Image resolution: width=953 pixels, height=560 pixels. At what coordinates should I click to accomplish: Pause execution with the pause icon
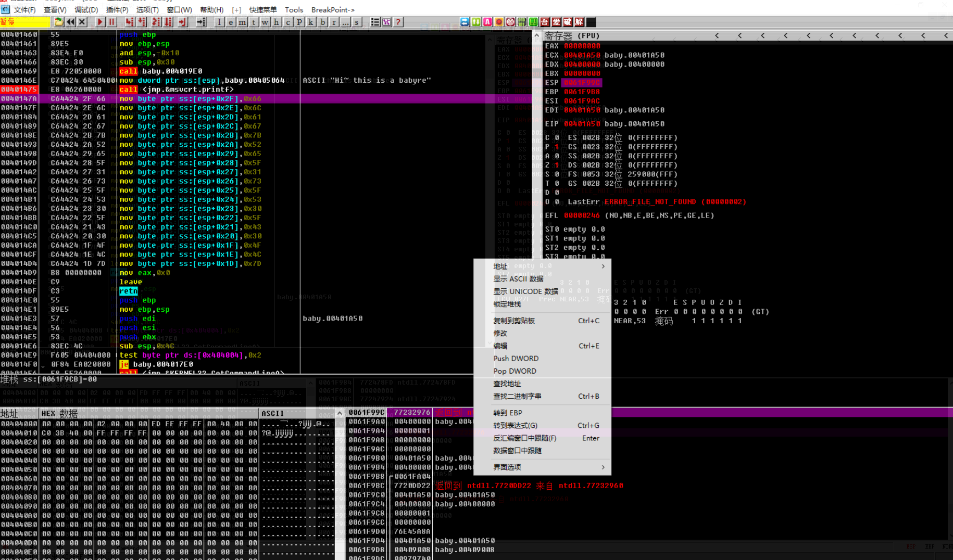(x=112, y=22)
